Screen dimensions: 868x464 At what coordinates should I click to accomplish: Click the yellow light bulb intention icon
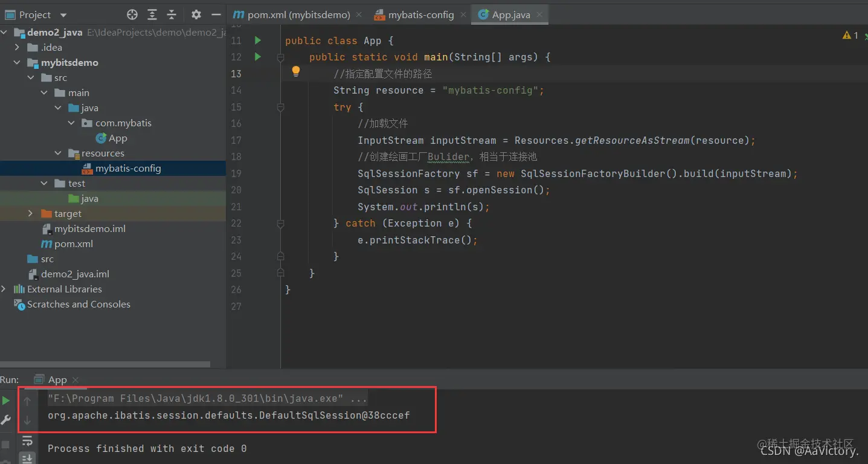point(296,71)
